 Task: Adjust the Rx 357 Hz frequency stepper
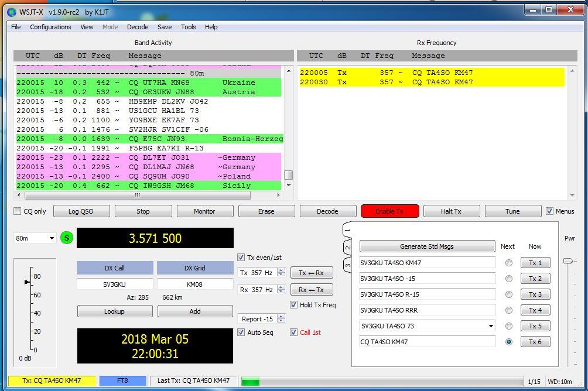tap(281, 289)
